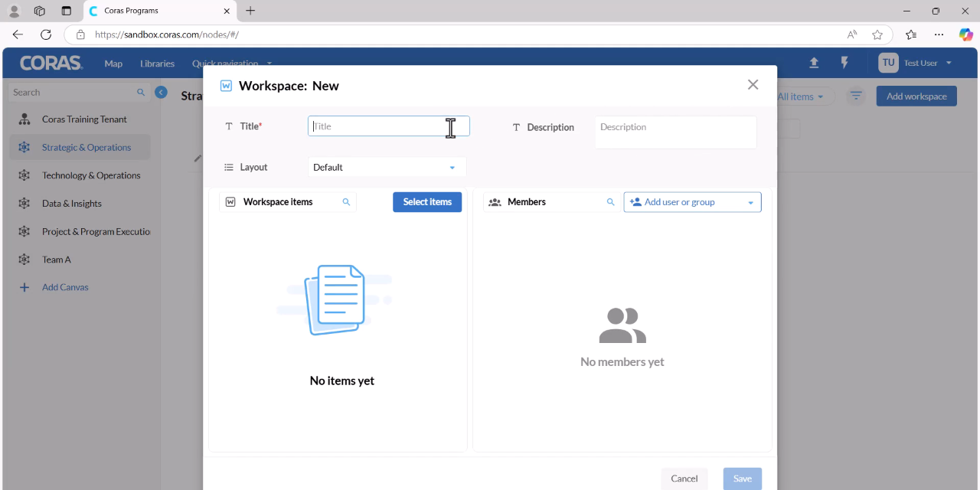
Task: Collapse the sidebar with the chevron button
Action: 161,92
